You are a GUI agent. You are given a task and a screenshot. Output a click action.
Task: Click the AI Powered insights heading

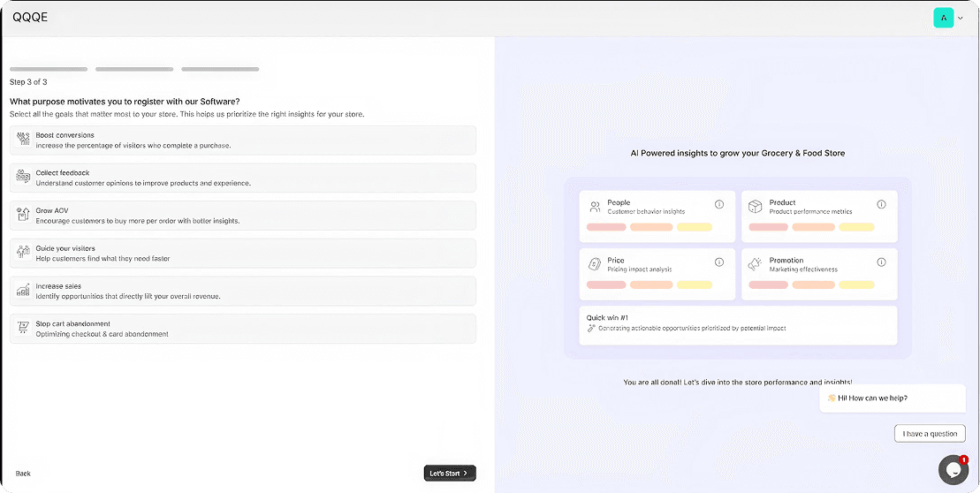pos(738,153)
